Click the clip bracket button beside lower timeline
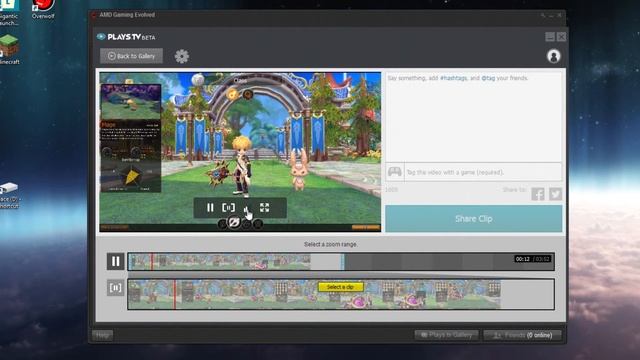Screen dimensions: 640x360 point(116,288)
